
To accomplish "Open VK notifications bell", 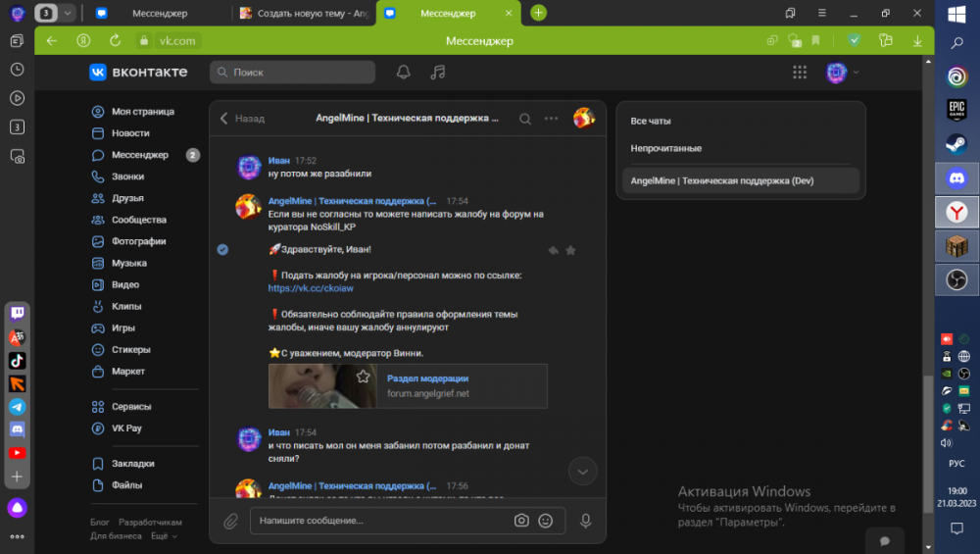I will pos(403,72).
